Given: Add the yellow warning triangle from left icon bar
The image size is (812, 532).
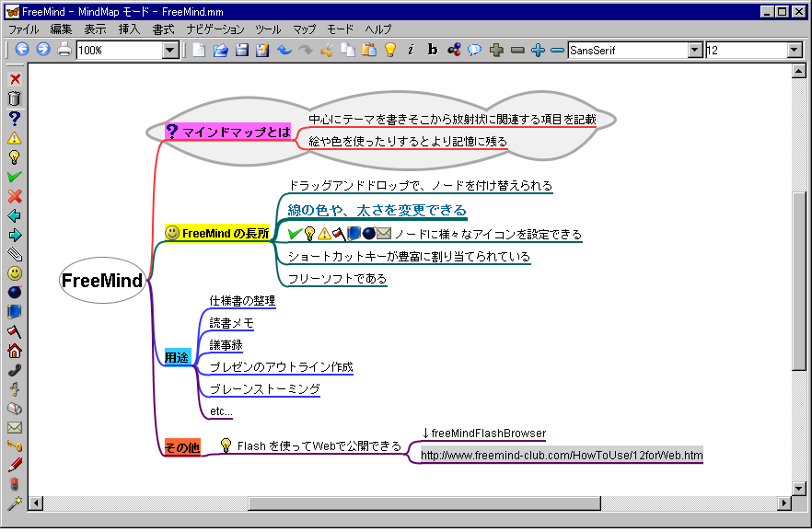Looking at the screenshot, I should click(15, 138).
